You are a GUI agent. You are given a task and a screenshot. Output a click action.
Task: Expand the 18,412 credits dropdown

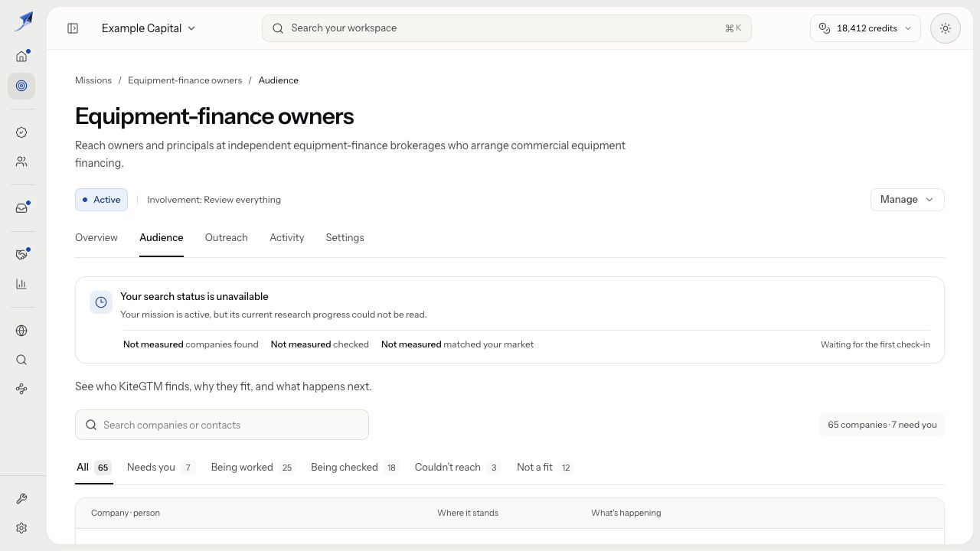pos(865,28)
